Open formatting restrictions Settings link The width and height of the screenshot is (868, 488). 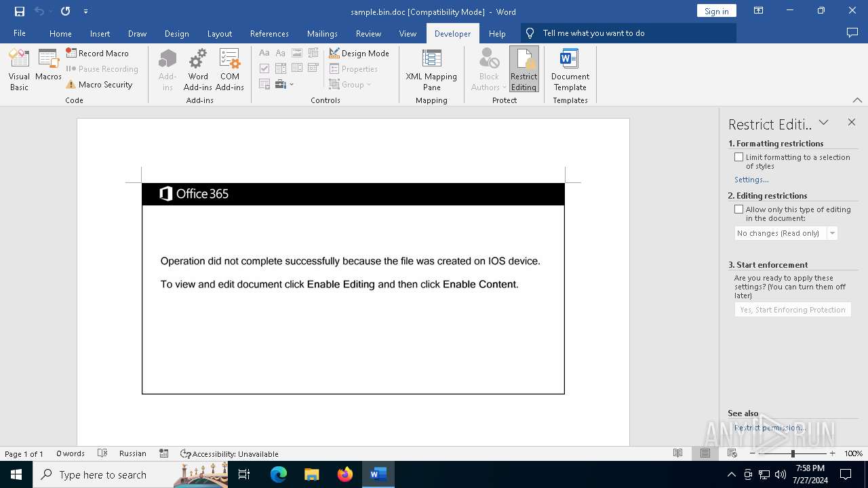coord(751,180)
